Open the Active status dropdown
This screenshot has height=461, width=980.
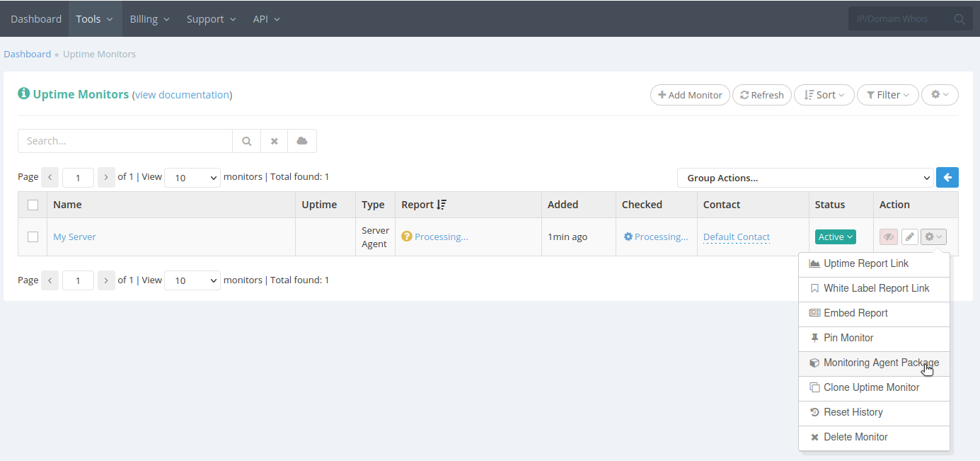click(x=836, y=237)
